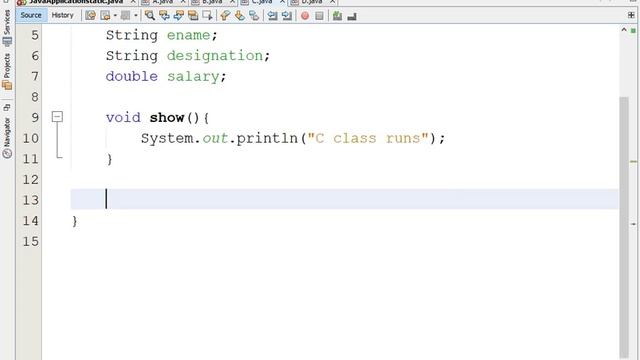
Task: Open the Services side panel
Action: (x=7, y=28)
